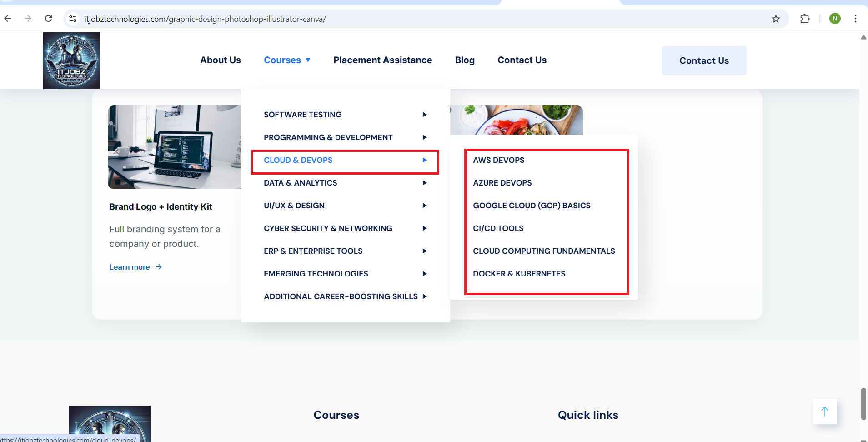This screenshot has width=868, height=442.
Task: Bookmark this page with the star icon
Action: [776, 19]
